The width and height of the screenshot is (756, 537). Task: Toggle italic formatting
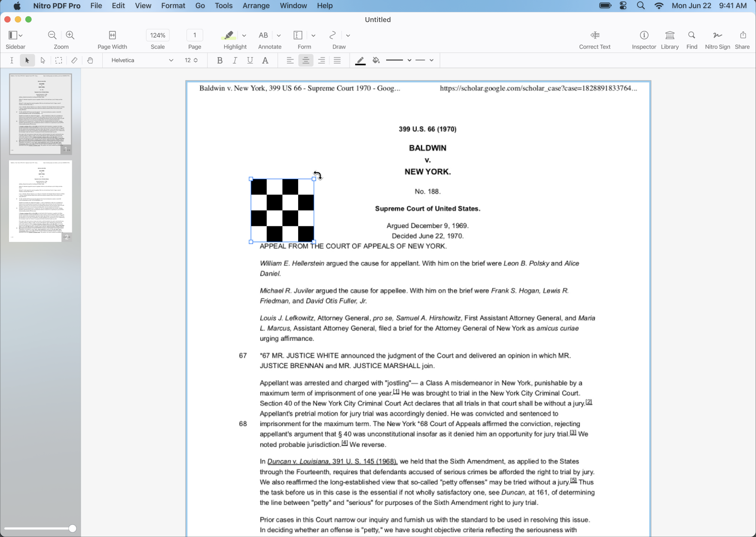(235, 60)
